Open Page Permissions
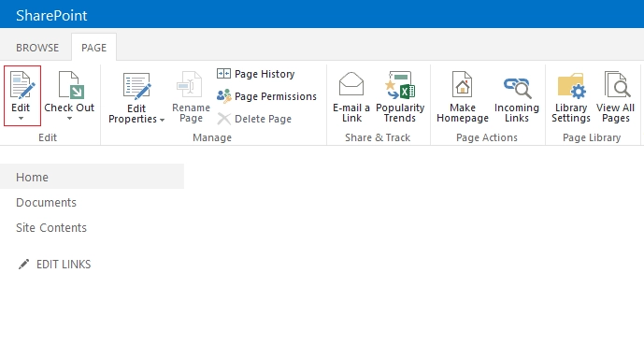The height and width of the screenshot is (359, 644). pos(266,96)
